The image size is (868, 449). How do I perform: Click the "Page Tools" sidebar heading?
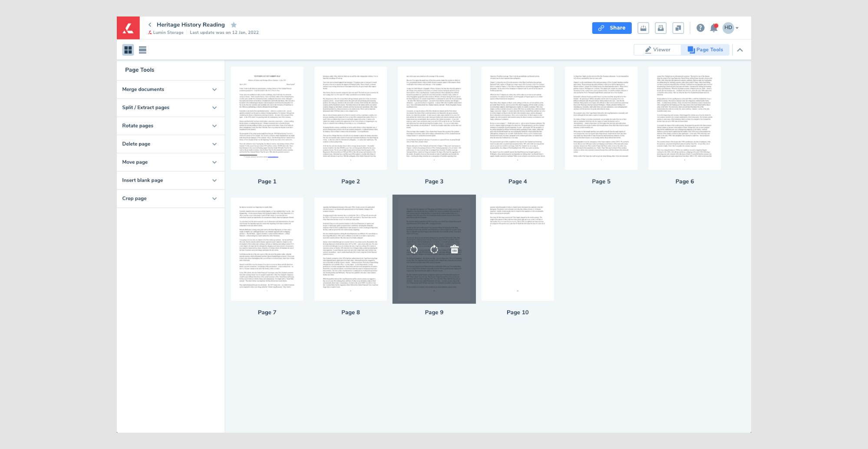tap(140, 70)
